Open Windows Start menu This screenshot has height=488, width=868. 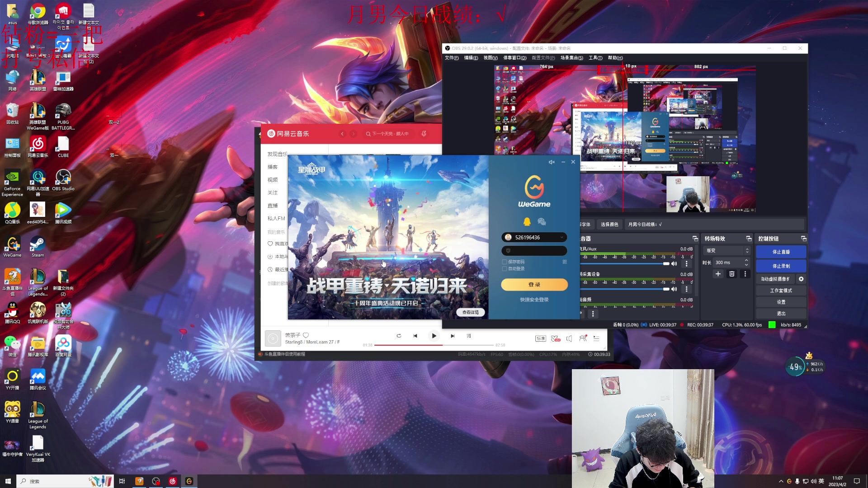(x=8, y=481)
